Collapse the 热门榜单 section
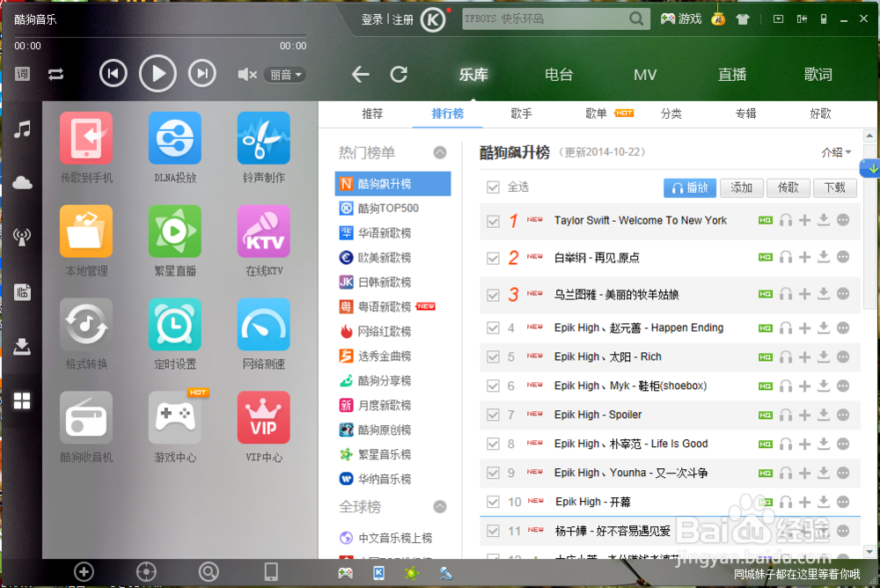This screenshot has width=880, height=588. [440, 152]
